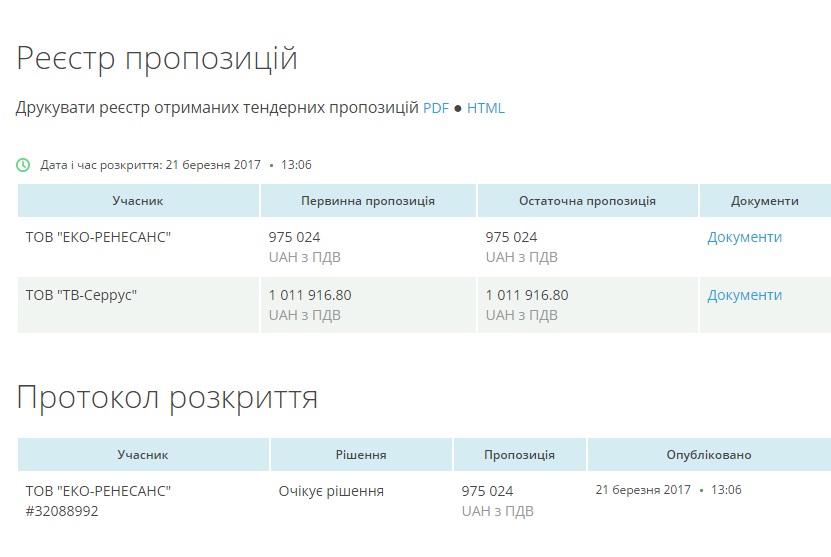The image size is (831, 557).
Task: Click the "Протокол розкриття" heading
Action: pyautogui.click(x=167, y=398)
